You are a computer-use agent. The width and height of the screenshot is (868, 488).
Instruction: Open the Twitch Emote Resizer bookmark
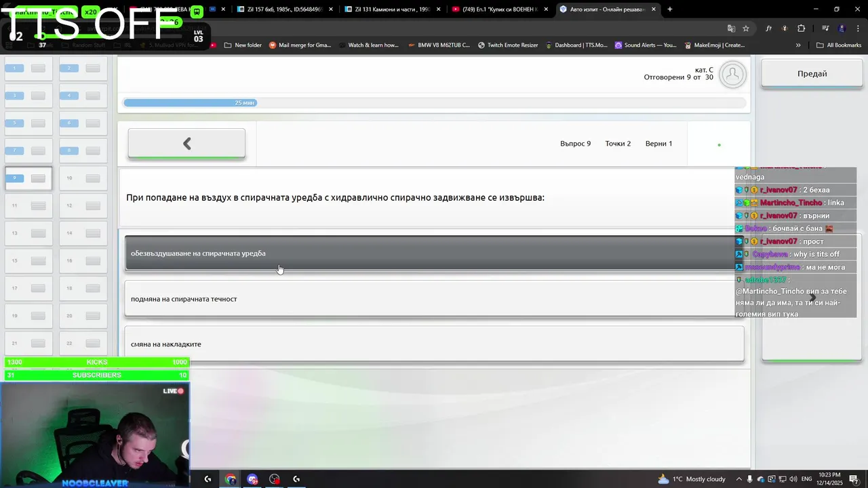[x=507, y=45]
